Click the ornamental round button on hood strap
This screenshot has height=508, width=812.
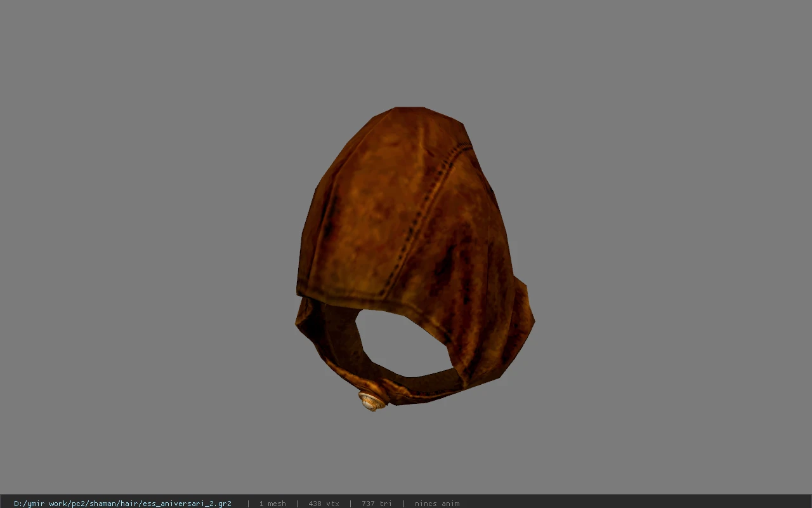pyautogui.click(x=372, y=401)
